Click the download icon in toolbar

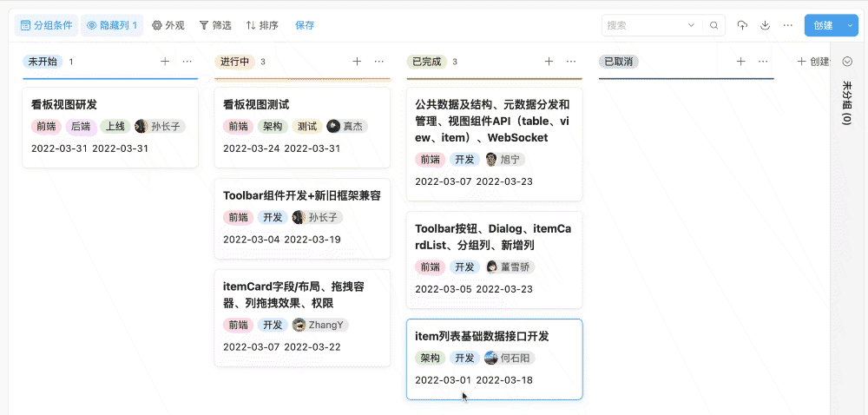765,25
